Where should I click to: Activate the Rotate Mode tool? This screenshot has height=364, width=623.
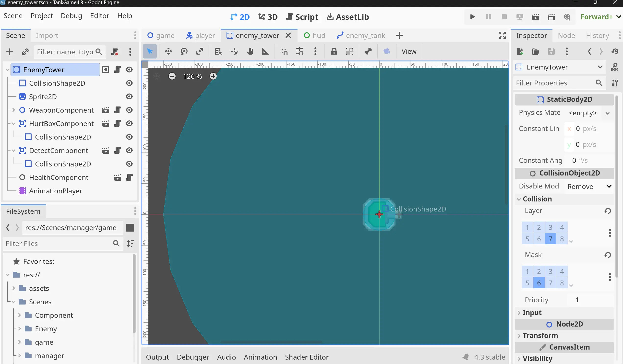184,51
